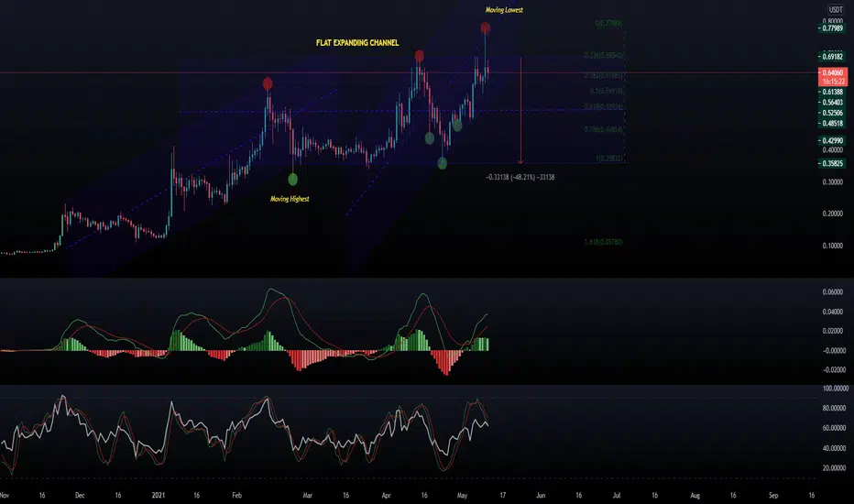
Task: Select the Moving Lowest text label
Action: coord(504,10)
